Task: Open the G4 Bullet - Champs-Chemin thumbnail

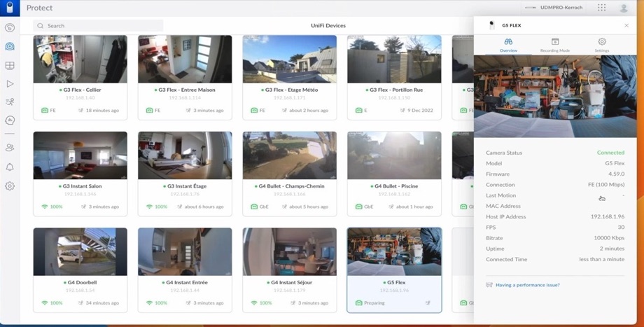Action: point(290,155)
